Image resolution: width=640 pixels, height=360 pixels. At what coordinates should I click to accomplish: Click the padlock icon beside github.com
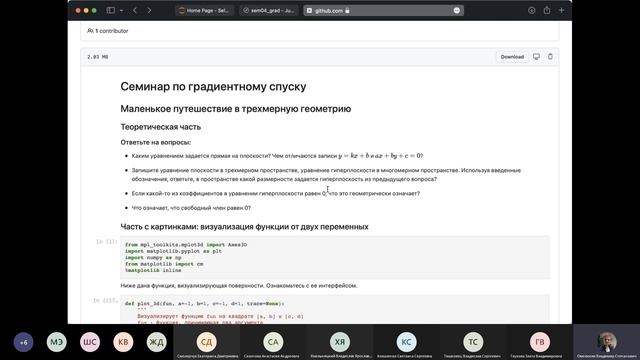tap(347, 11)
